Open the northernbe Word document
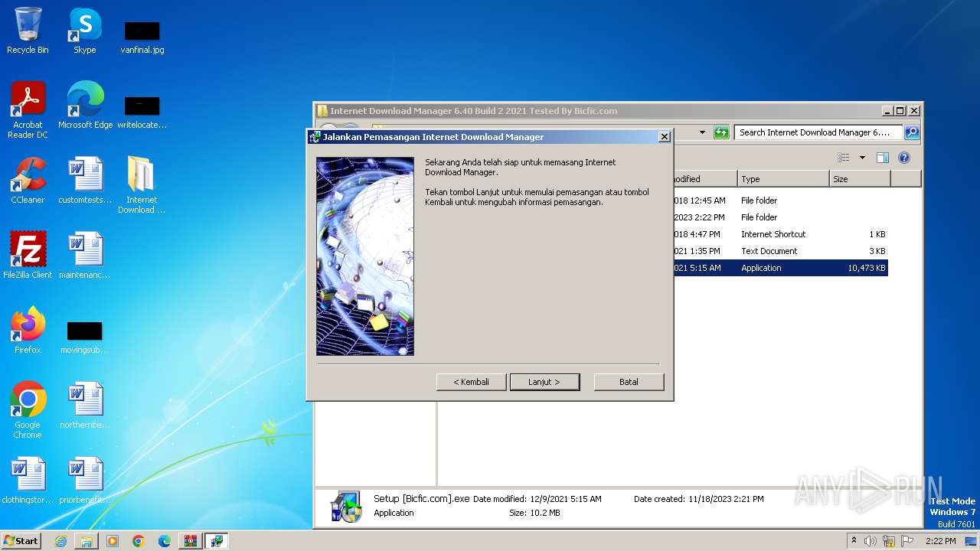Viewport: 980px width, 551px height. [x=85, y=405]
